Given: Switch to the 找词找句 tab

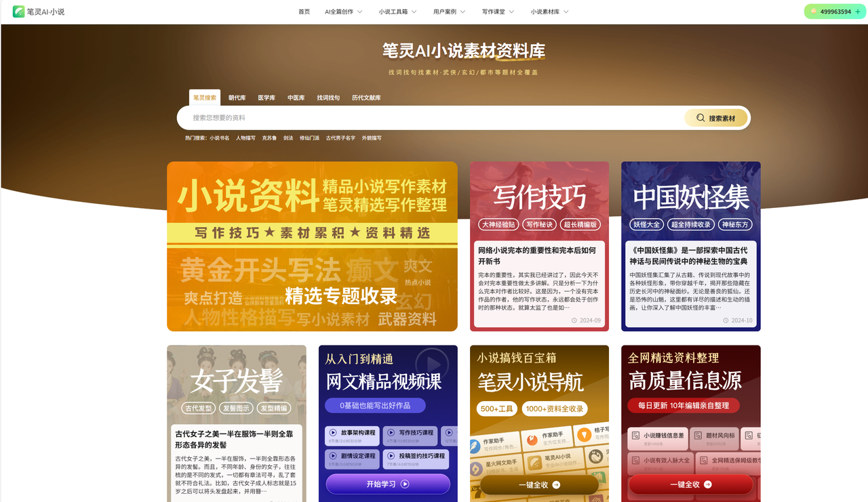Looking at the screenshot, I should [x=328, y=98].
